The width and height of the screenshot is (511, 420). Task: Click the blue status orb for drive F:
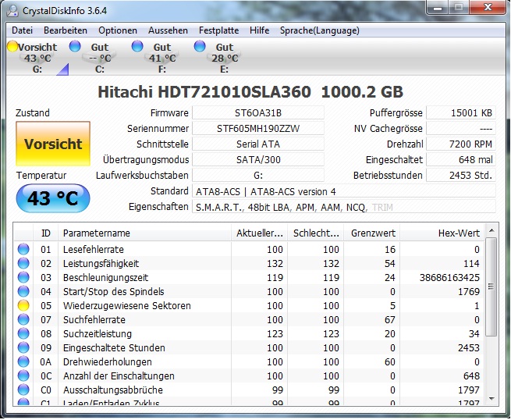pos(137,46)
